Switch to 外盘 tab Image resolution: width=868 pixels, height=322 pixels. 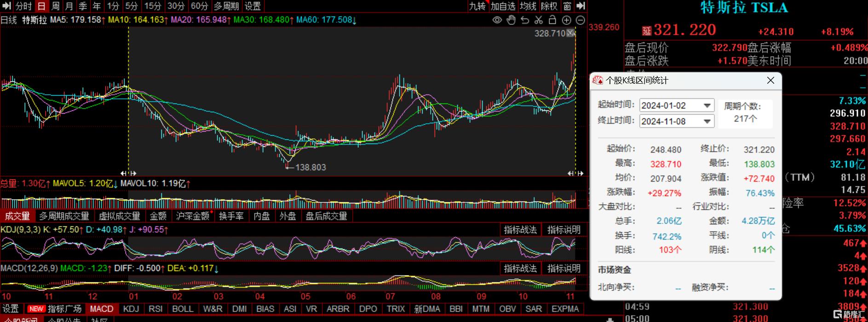coord(288,216)
